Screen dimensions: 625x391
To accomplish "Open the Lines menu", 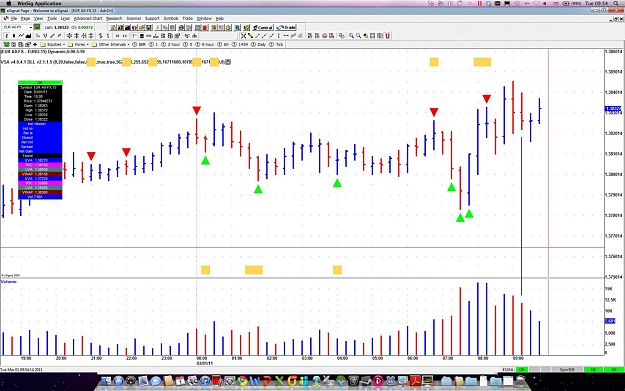I will pyautogui.click(x=65, y=19).
